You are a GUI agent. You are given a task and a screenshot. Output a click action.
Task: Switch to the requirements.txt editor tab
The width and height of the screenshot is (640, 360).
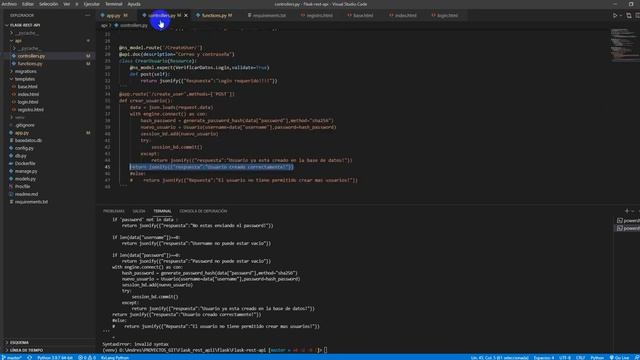tap(269, 16)
